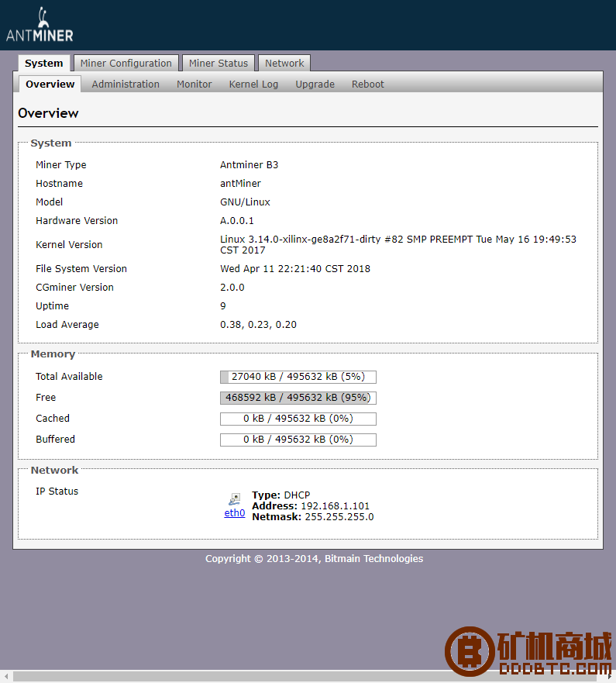Image resolution: width=616 pixels, height=683 pixels.
Task: Click the Free memory usage bar
Action: click(298, 398)
